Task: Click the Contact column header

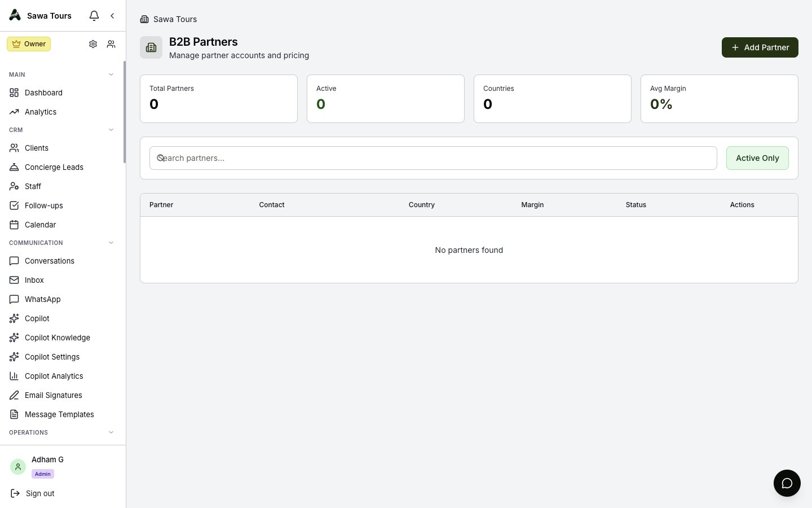Action: pyautogui.click(x=272, y=205)
